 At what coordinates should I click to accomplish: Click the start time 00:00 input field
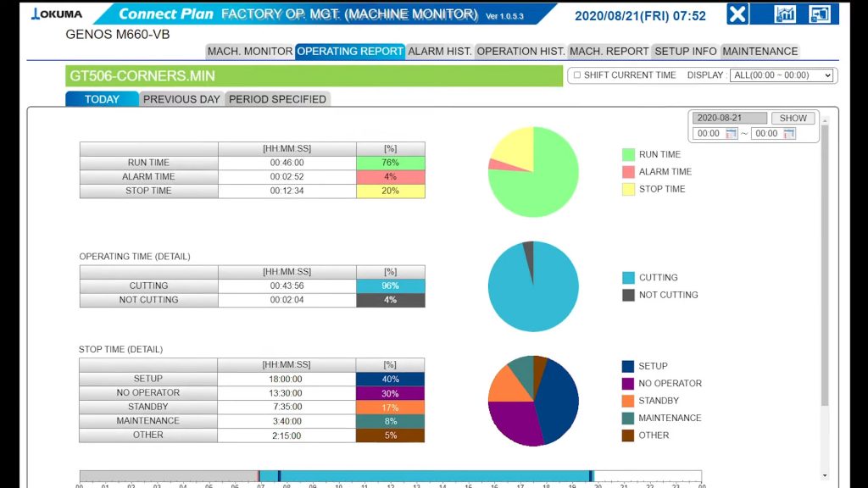tap(709, 134)
